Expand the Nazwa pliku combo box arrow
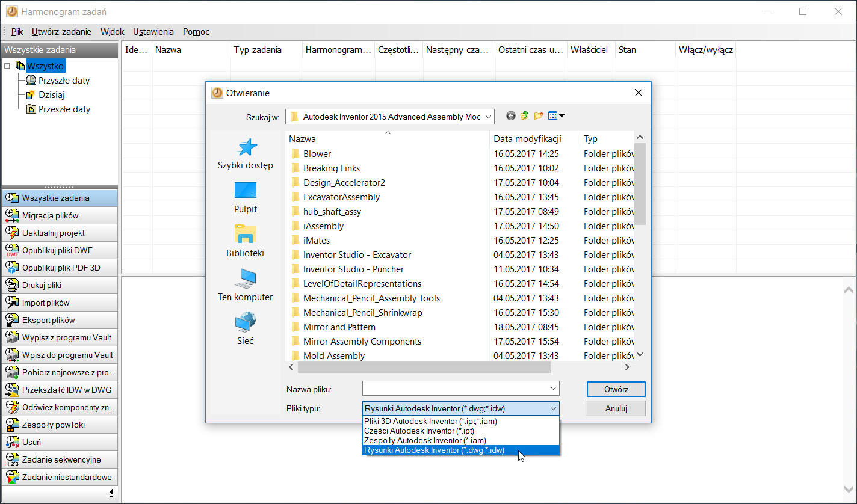This screenshot has width=857, height=504. point(552,389)
